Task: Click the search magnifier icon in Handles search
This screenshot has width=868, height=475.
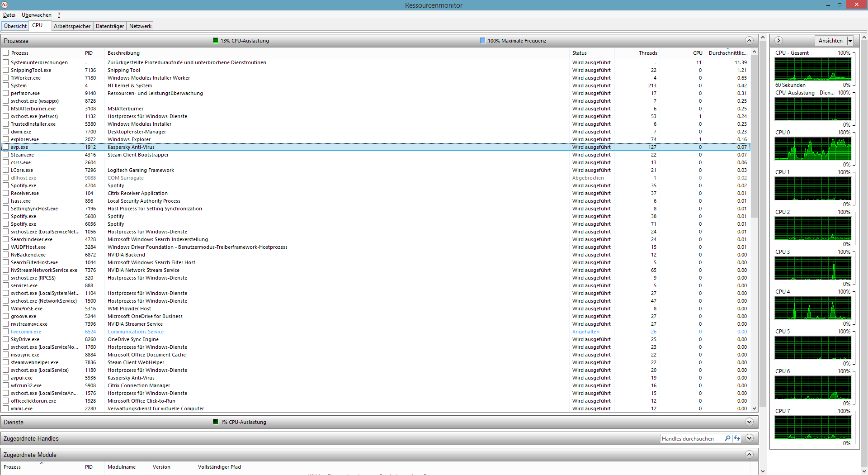Action: click(x=727, y=438)
